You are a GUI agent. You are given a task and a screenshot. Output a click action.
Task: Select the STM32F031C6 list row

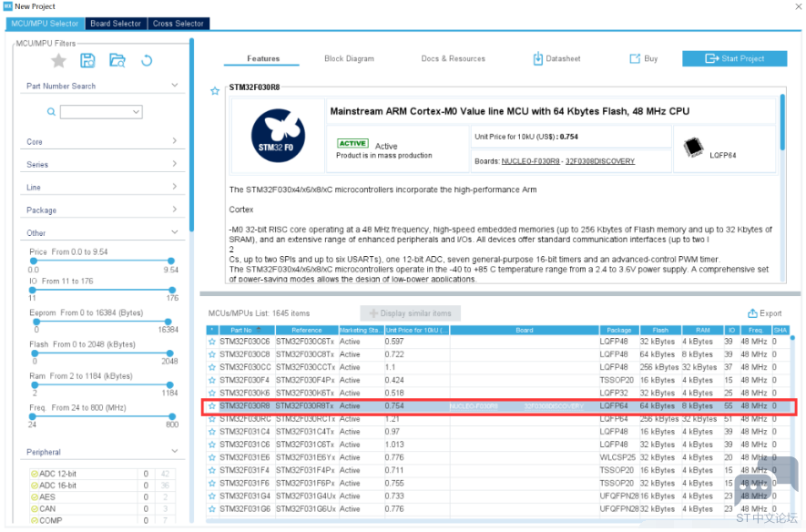pyautogui.click(x=498, y=445)
